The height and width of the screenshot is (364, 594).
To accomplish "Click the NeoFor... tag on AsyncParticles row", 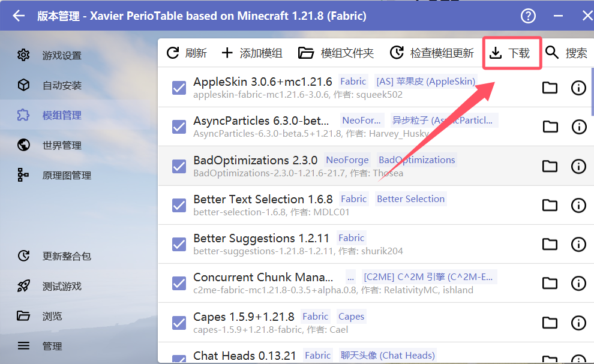I will 361,121.
